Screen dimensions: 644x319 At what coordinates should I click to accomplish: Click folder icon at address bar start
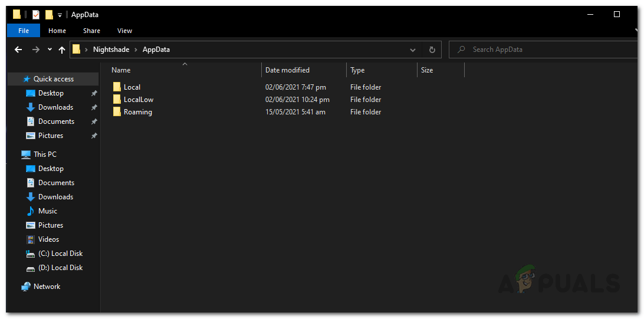[x=77, y=50]
